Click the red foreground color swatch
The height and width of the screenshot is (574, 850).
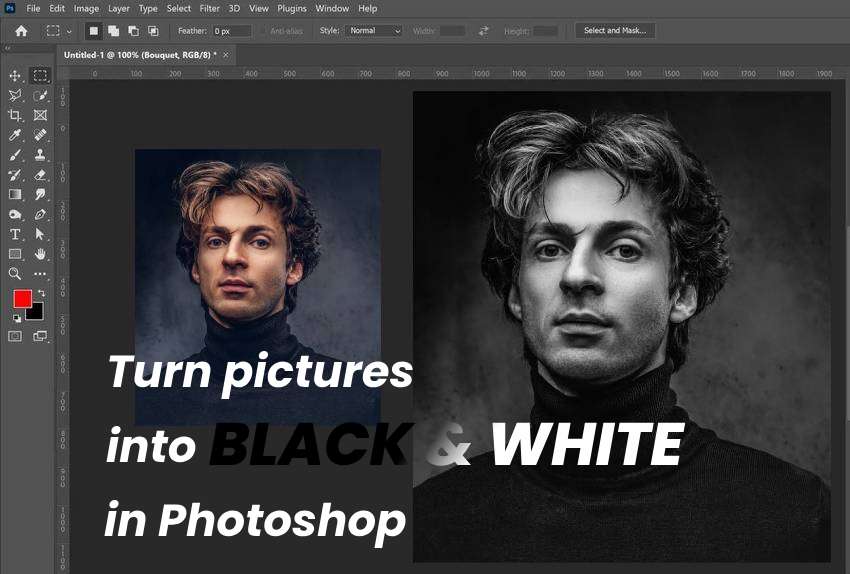coord(22,298)
